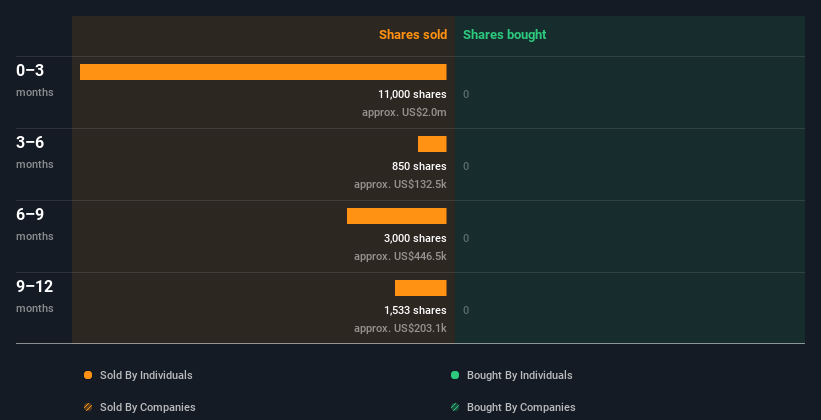Click the 11,000 shares label
821x420 pixels.
[412, 94]
